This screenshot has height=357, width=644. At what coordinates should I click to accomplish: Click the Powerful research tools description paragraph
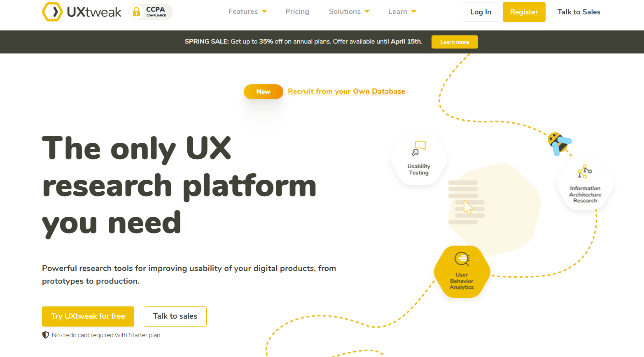pyautogui.click(x=189, y=275)
